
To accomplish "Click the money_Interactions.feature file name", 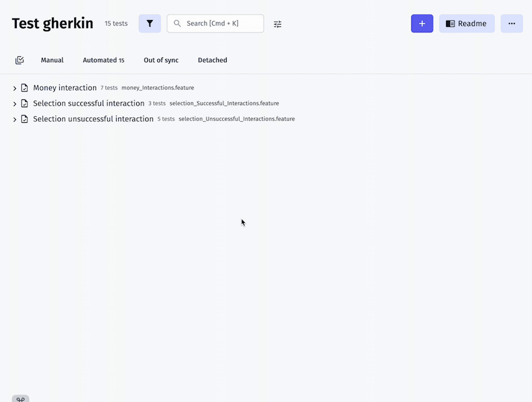I will 158,88.
